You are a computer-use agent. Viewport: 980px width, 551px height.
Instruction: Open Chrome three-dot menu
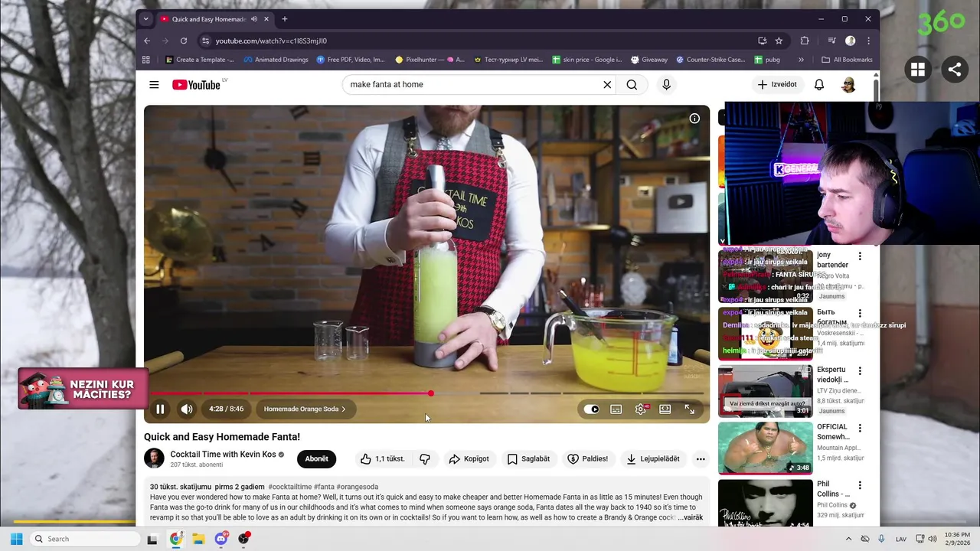pos(868,41)
